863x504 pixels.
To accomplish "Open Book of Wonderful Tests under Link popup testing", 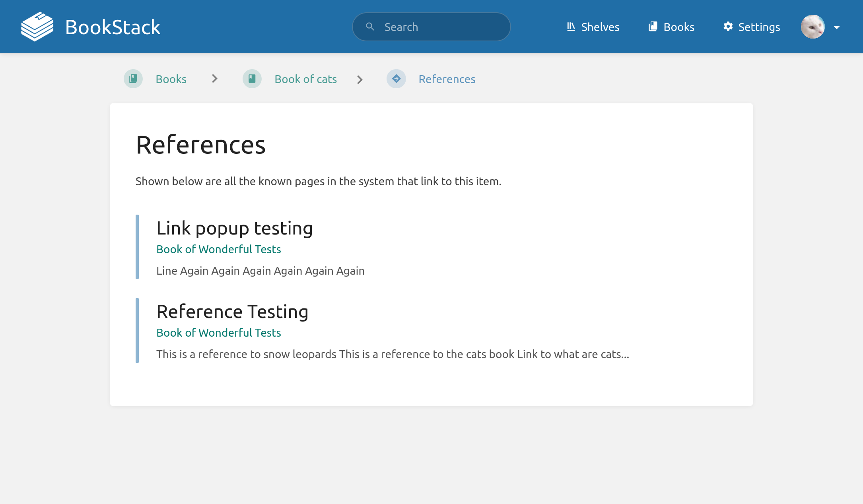I will tap(218, 249).
